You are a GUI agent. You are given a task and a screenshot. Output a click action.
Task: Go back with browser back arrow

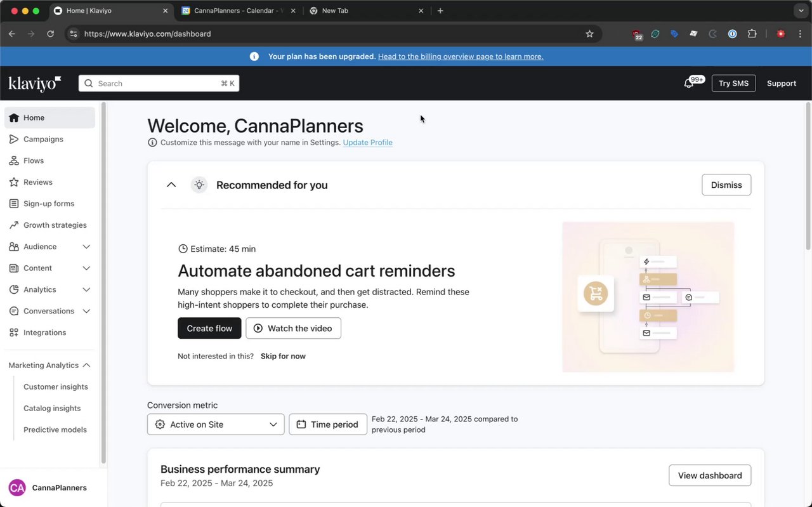pyautogui.click(x=12, y=34)
